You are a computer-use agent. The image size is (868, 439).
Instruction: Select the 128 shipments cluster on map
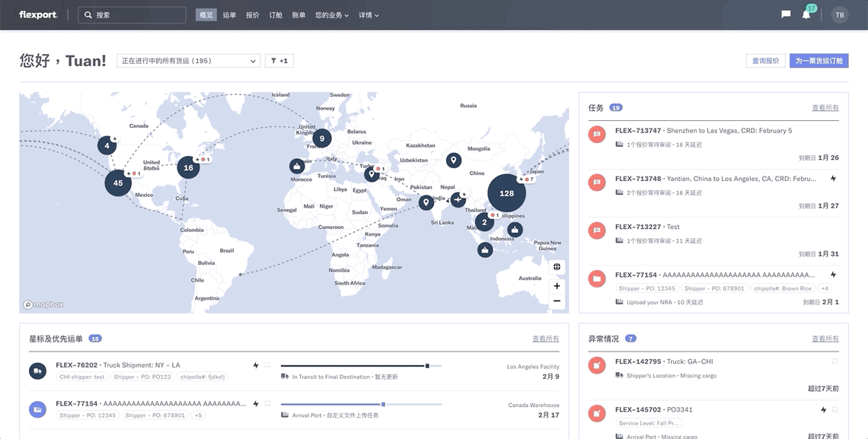pyautogui.click(x=506, y=193)
